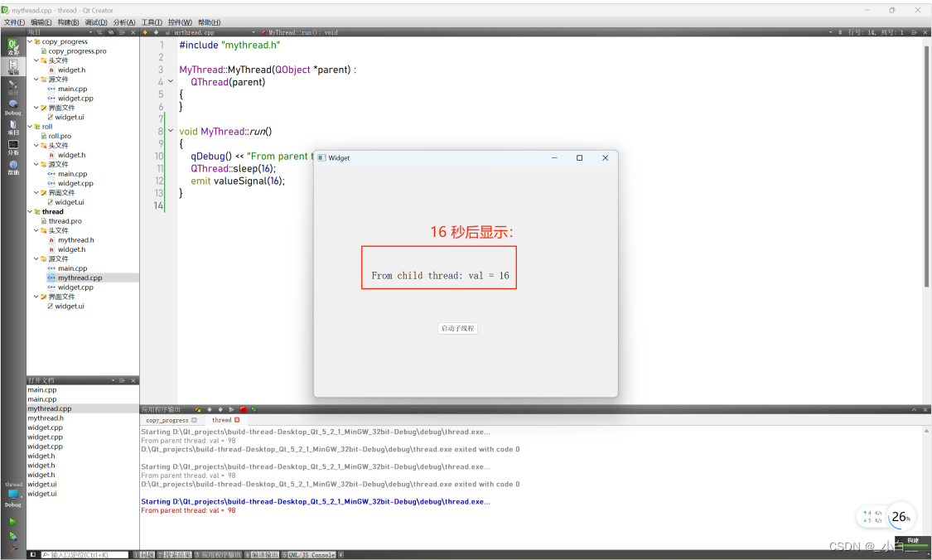
Task: Start debugging with run-debug icon
Action: 12,536
